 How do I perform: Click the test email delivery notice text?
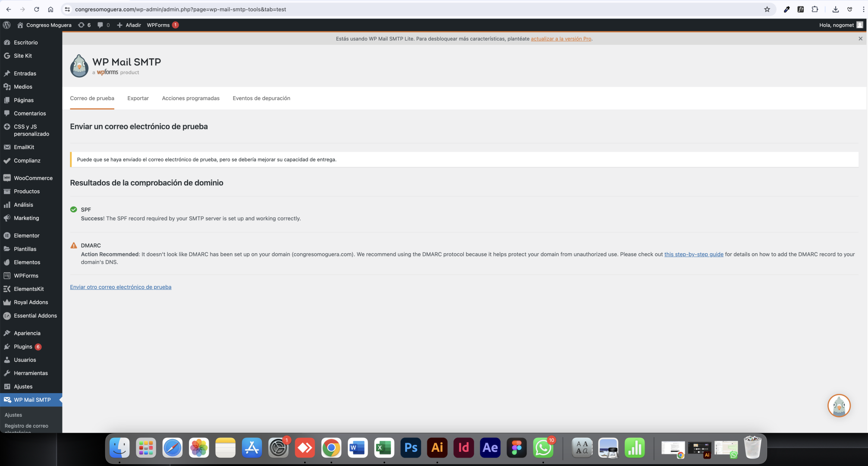[x=207, y=160]
